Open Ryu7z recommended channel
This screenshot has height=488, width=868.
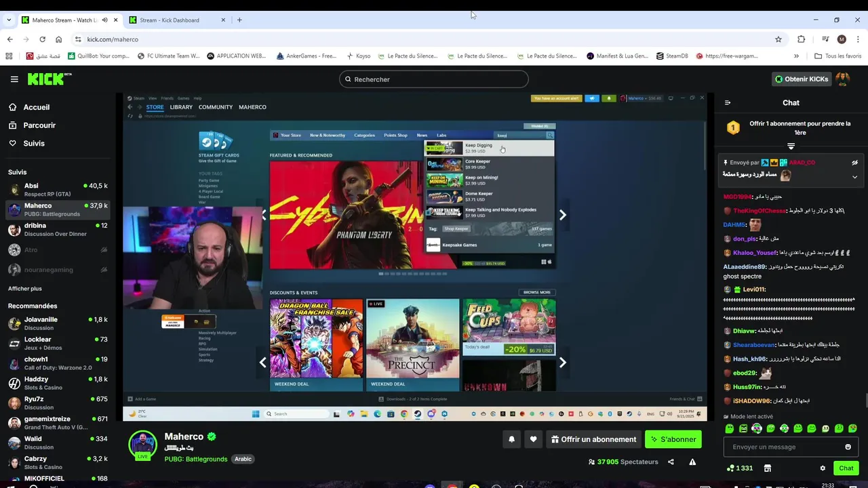tap(58, 403)
